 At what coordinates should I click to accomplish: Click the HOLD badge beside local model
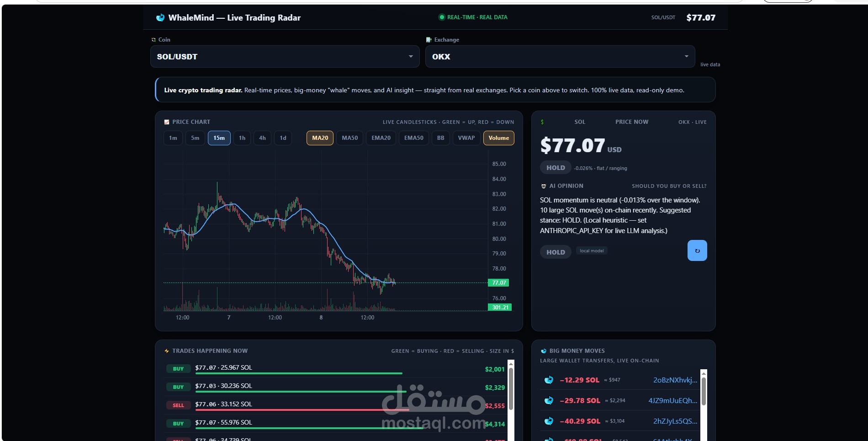pyautogui.click(x=556, y=252)
